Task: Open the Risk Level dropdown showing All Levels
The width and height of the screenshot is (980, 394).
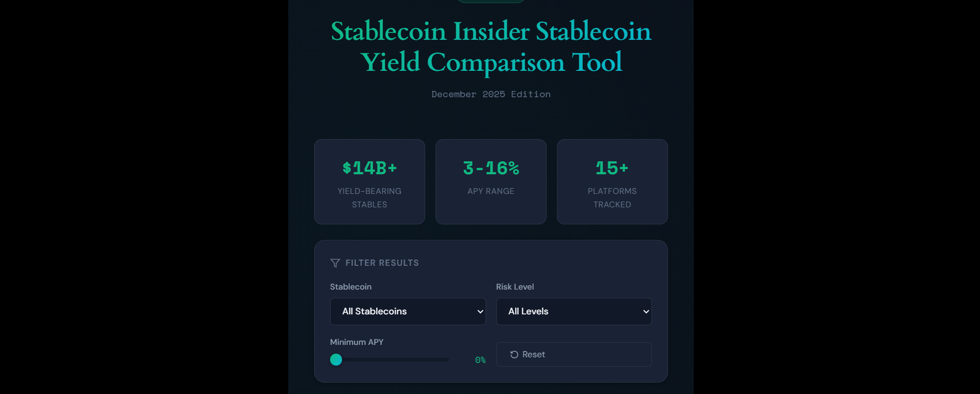Action: click(x=573, y=311)
